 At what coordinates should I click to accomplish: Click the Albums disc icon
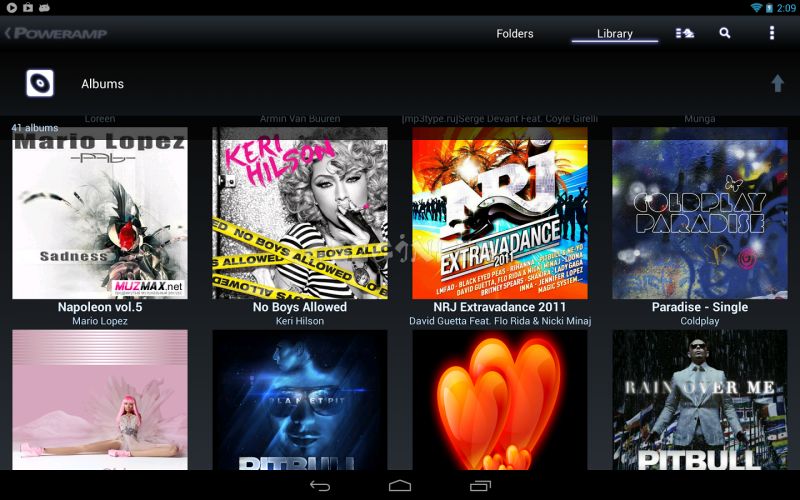(x=40, y=83)
